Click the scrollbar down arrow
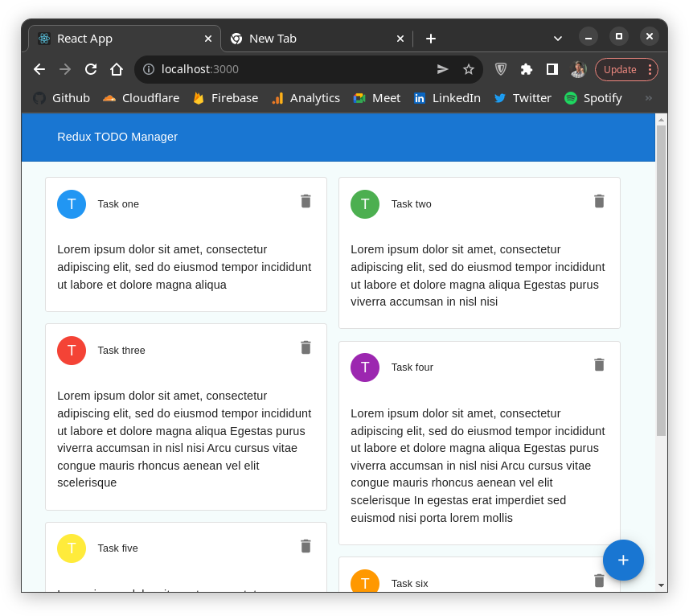 (x=661, y=585)
